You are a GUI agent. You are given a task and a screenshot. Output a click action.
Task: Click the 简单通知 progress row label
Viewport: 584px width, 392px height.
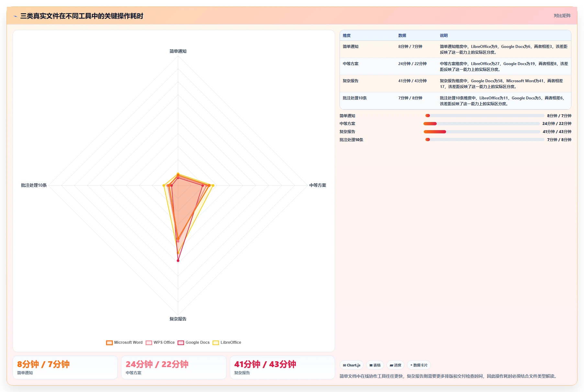click(347, 116)
